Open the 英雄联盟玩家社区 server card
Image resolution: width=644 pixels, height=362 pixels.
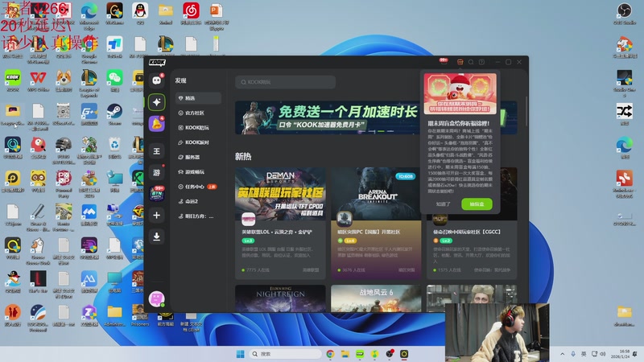point(280,224)
